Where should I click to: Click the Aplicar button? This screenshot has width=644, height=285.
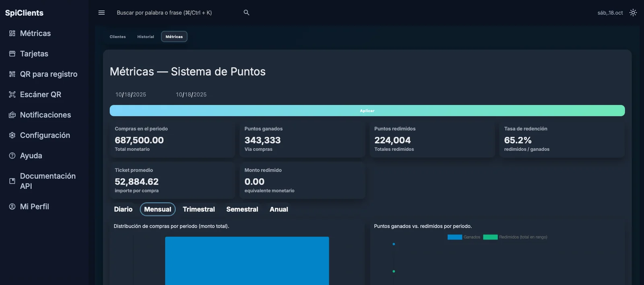pyautogui.click(x=367, y=111)
